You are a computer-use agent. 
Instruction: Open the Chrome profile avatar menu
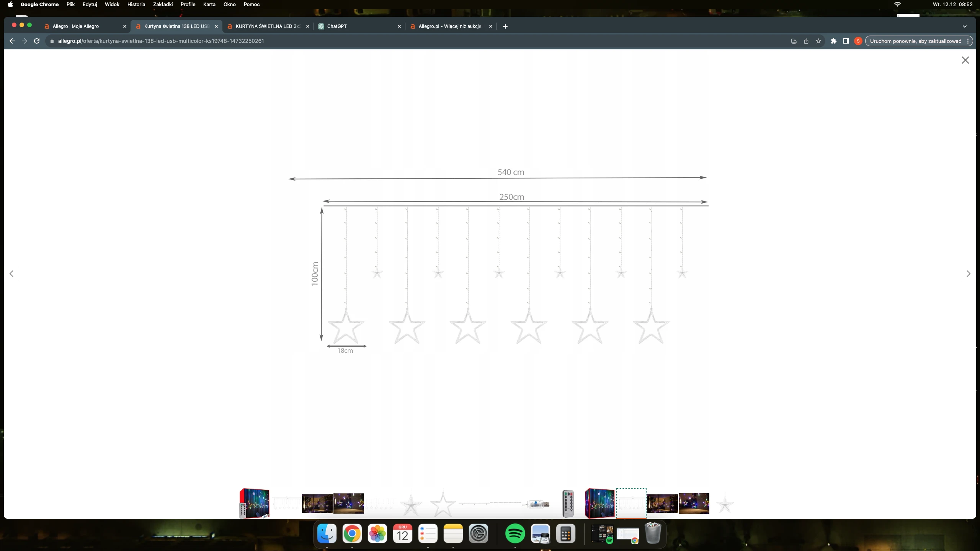pyautogui.click(x=858, y=41)
